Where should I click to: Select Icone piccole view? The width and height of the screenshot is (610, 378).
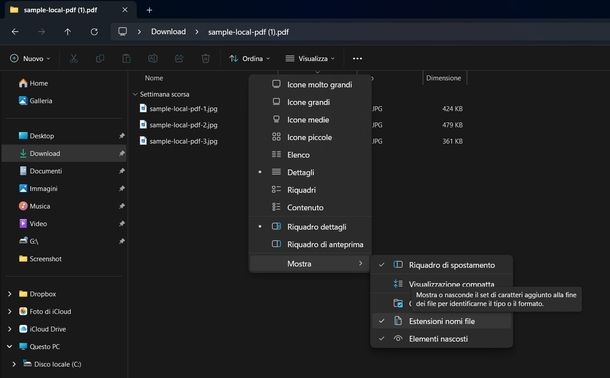pos(310,137)
